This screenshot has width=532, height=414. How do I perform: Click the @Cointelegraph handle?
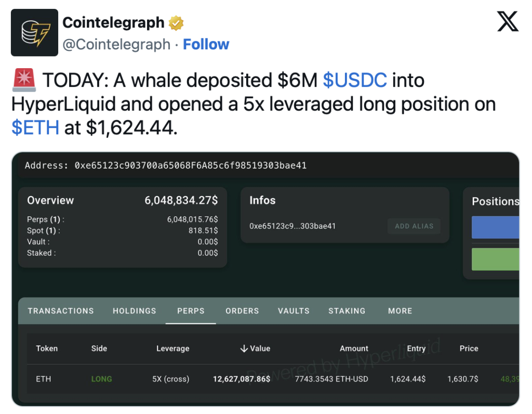(116, 45)
